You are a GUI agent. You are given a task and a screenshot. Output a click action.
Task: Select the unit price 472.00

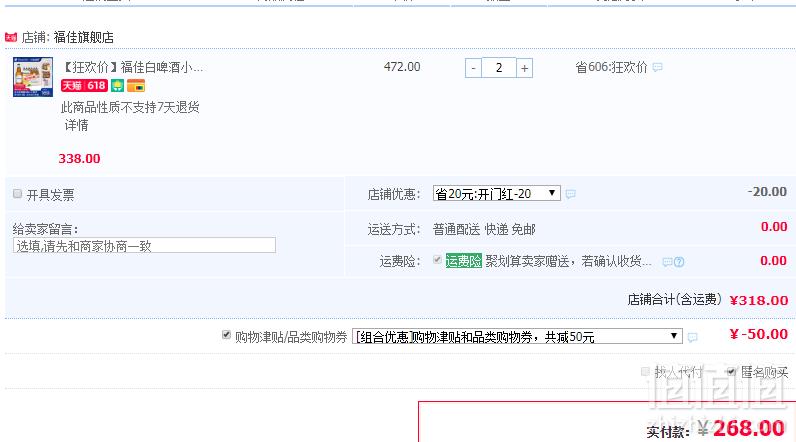pyautogui.click(x=402, y=66)
